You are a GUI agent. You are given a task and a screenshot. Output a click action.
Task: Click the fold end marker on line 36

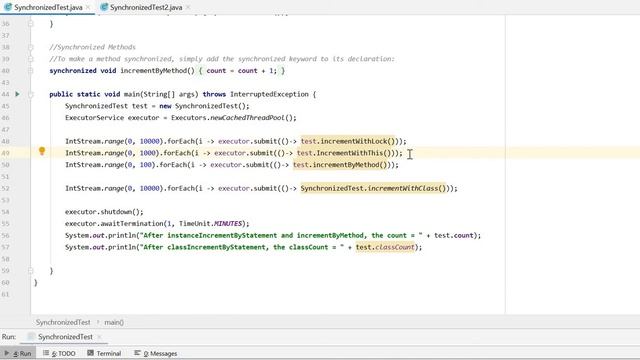coord(31,24)
